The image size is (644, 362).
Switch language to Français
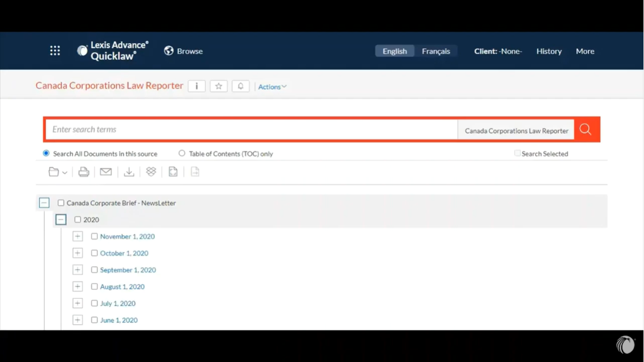click(436, 51)
